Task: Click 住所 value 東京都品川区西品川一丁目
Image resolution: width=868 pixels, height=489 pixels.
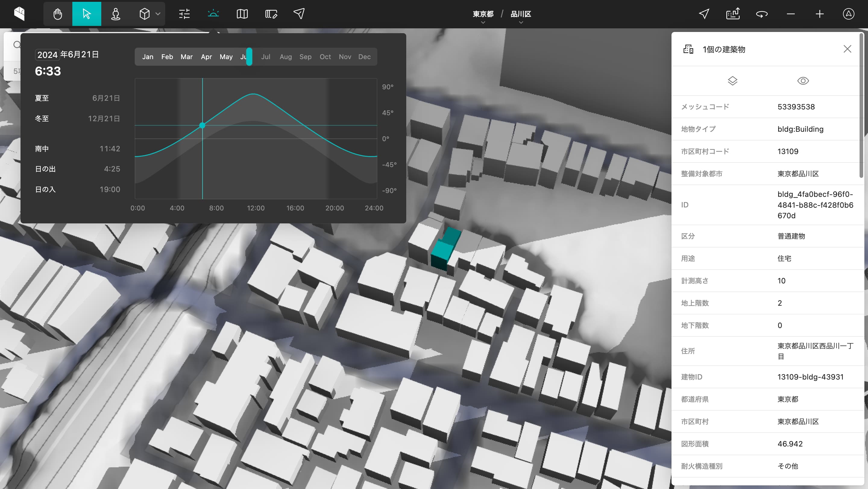Action: 816,351
